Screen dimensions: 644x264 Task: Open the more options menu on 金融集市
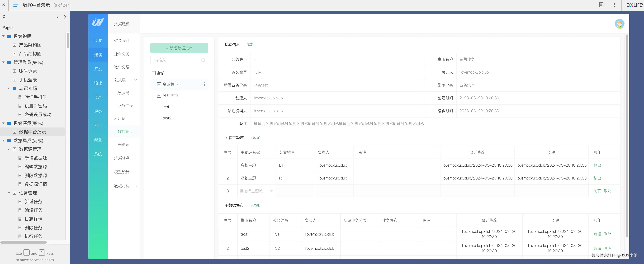click(204, 84)
